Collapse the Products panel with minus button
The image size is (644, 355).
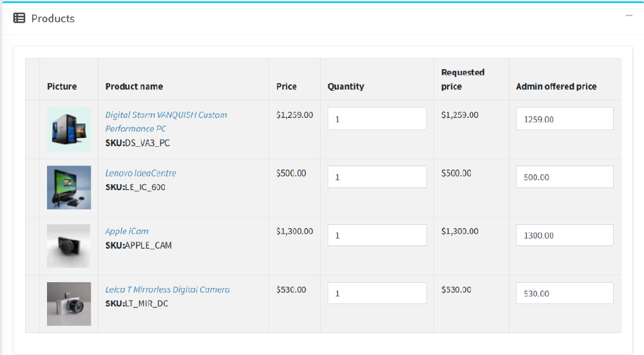coord(629,15)
